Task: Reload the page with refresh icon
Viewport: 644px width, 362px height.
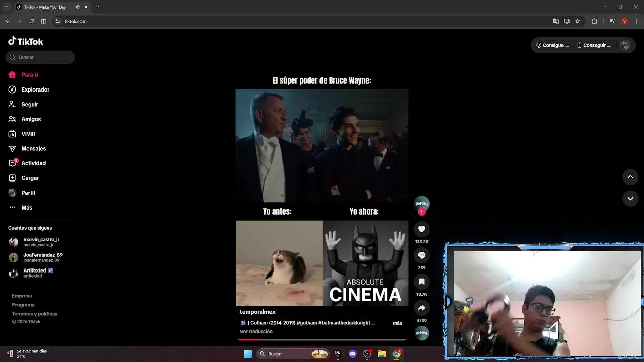Action: tap(31, 21)
